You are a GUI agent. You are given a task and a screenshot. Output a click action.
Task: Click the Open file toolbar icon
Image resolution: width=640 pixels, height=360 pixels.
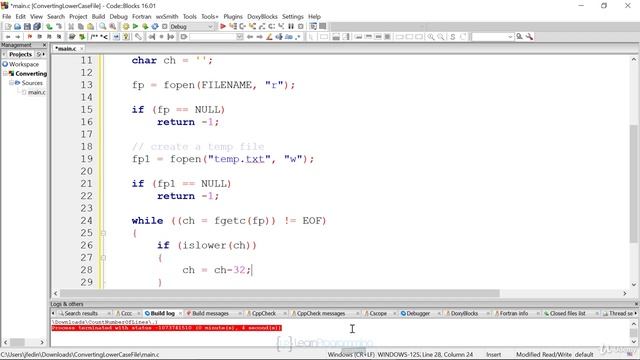(x=18, y=27)
